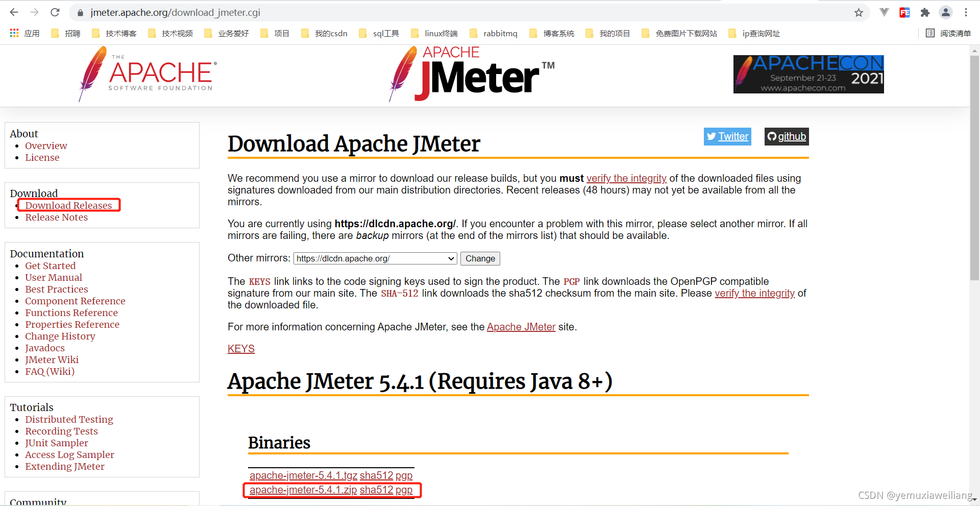Bookmark this page with the star icon
Image resolution: width=980 pixels, height=506 pixels.
(859, 13)
